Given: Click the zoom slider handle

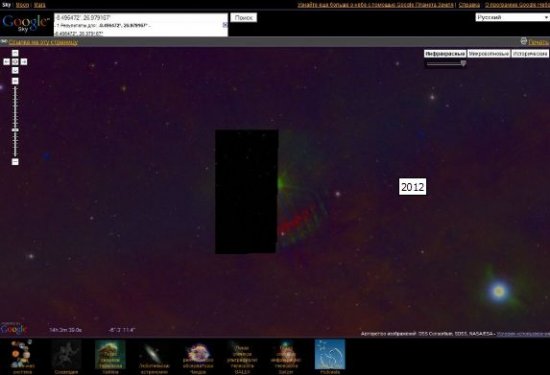Looking at the screenshot, I should point(15,130).
